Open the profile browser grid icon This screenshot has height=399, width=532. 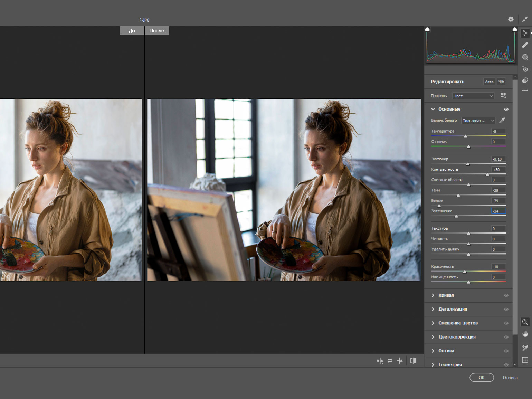(x=503, y=96)
